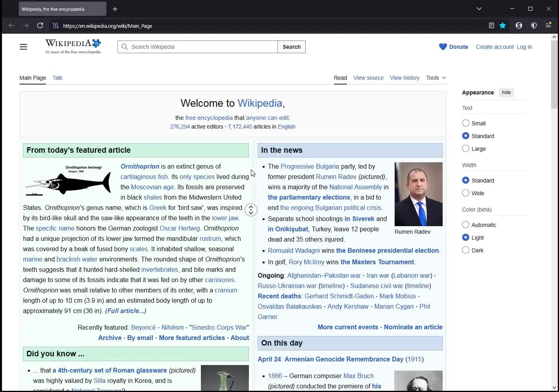Viewport: 559px width, 392px height.
Task: Switch to the Main Page tab
Action: tap(33, 78)
